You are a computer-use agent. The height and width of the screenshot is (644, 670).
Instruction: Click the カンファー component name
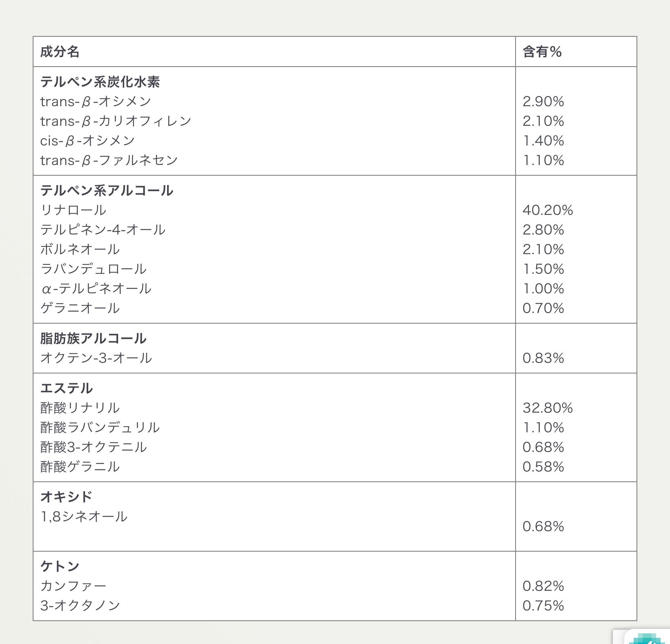point(73,586)
